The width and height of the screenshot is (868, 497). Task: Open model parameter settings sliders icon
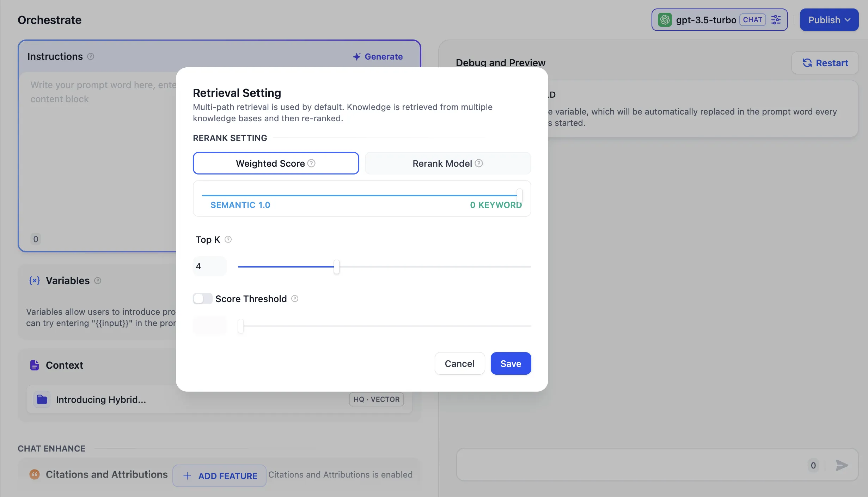776,20
